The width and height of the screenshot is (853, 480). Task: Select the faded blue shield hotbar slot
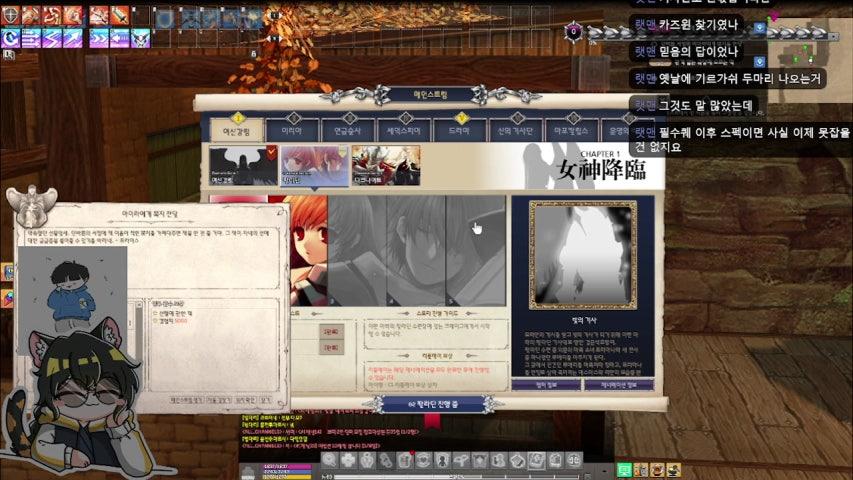pyautogui.click(x=165, y=17)
